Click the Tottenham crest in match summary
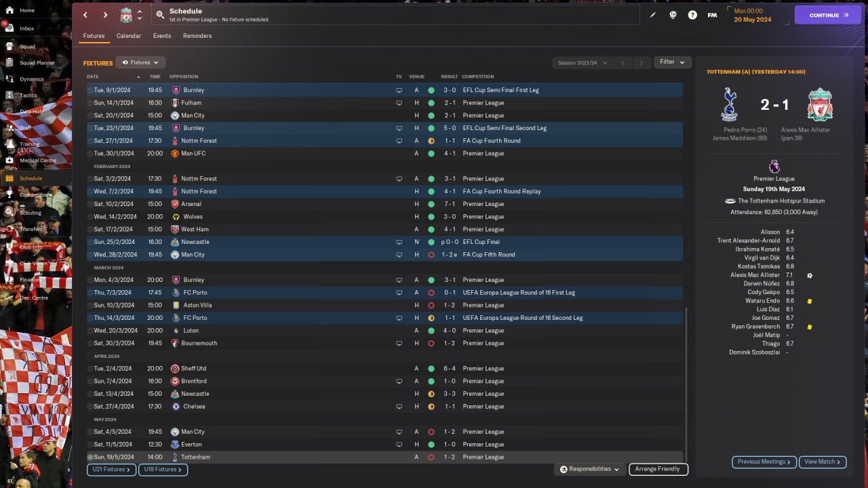The image size is (868, 488). click(x=730, y=104)
